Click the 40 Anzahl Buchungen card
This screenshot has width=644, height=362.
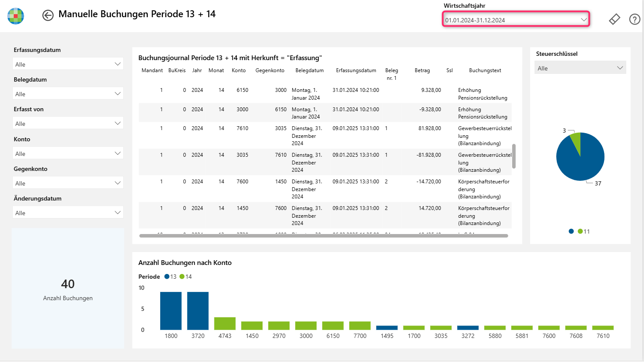[68, 288]
